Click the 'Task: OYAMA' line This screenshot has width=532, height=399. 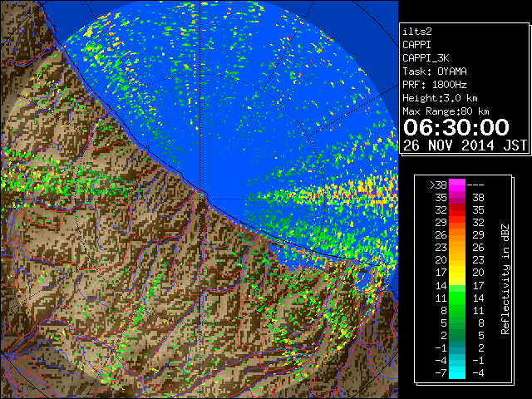pos(434,71)
